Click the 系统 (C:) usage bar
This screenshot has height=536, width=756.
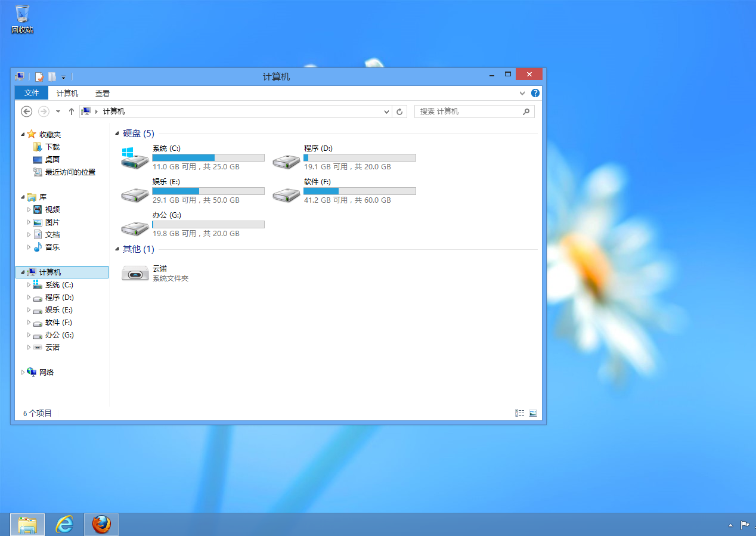pos(208,157)
